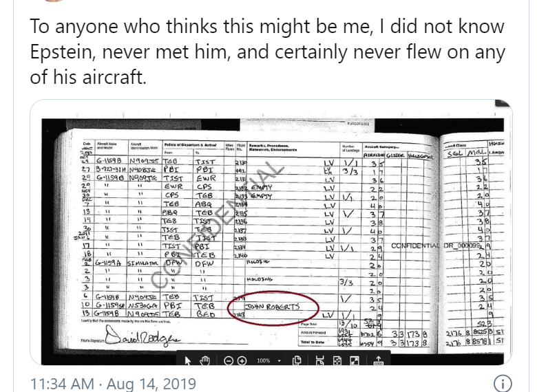Click the fit full page icon
Viewport: 537px width, 392px height.
pyautogui.click(x=337, y=360)
